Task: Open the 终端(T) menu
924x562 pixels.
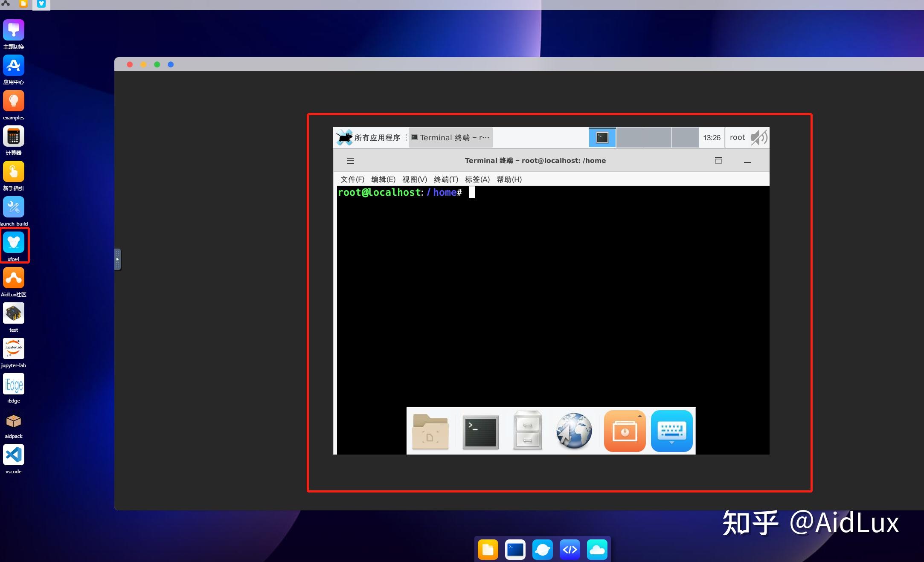Action: click(x=445, y=179)
